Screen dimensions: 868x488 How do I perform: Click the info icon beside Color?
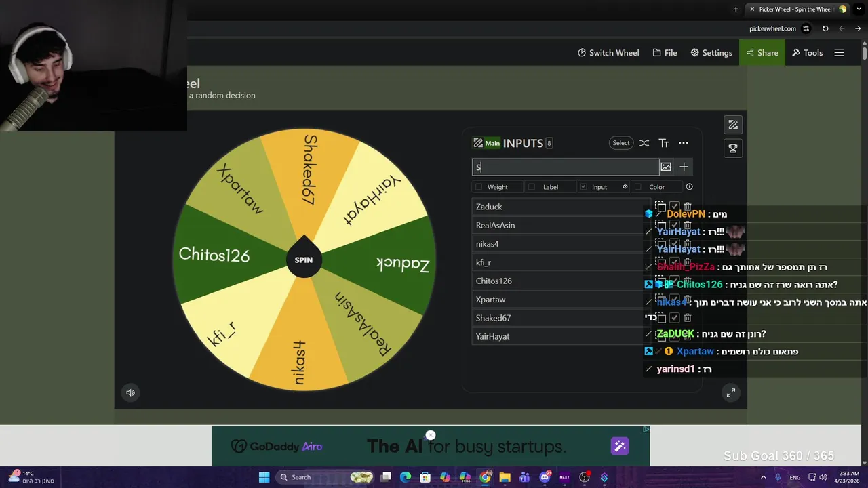(690, 187)
